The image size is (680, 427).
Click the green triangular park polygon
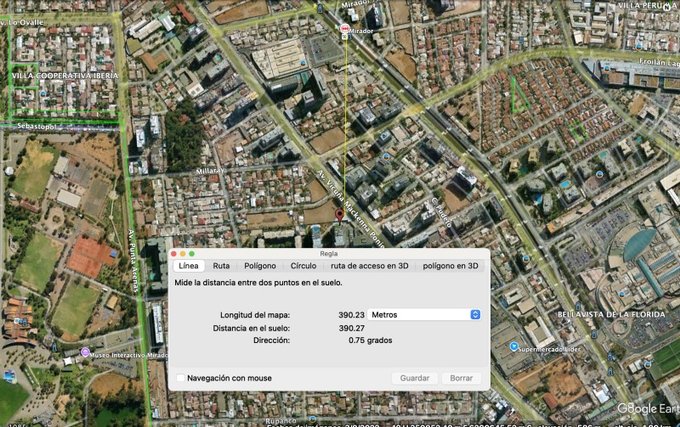519,97
